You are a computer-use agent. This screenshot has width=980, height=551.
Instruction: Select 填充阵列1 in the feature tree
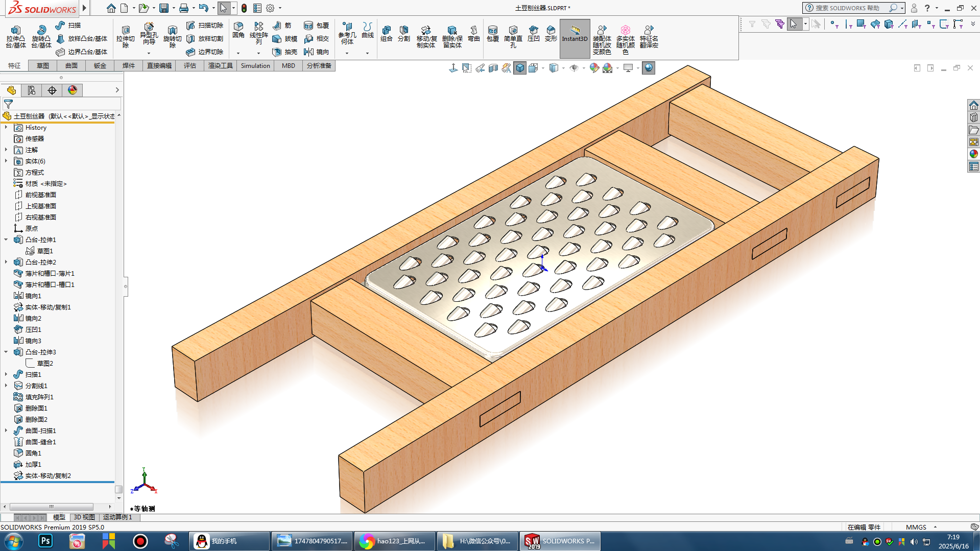tap(39, 397)
